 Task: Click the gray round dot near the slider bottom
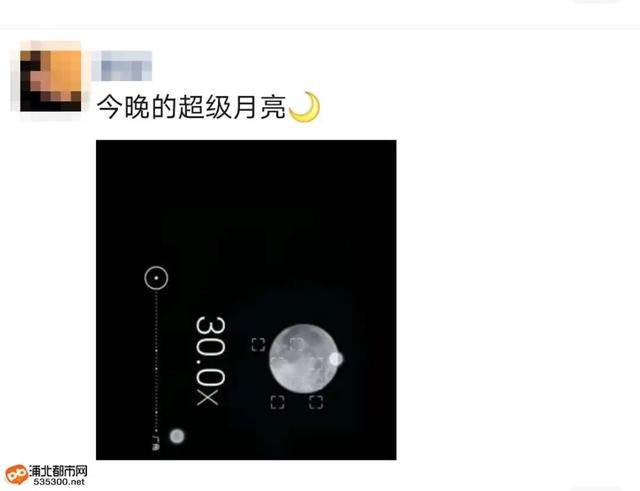[177, 436]
